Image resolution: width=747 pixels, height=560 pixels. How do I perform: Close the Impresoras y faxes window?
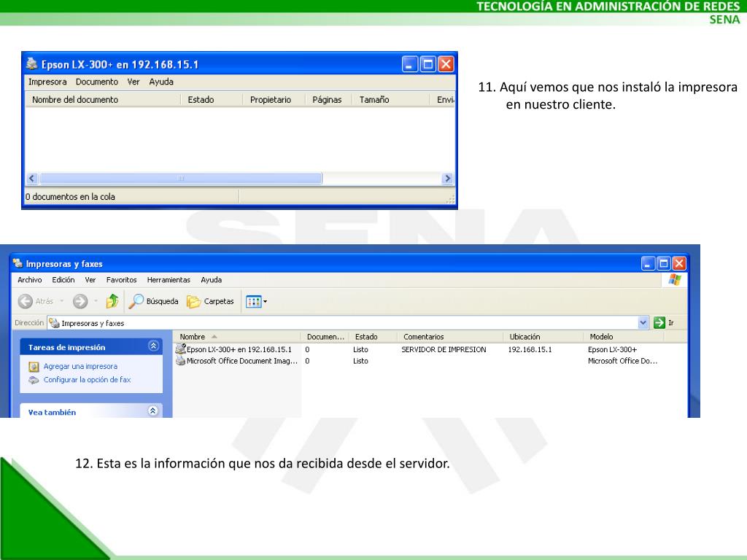pos(679,263)
